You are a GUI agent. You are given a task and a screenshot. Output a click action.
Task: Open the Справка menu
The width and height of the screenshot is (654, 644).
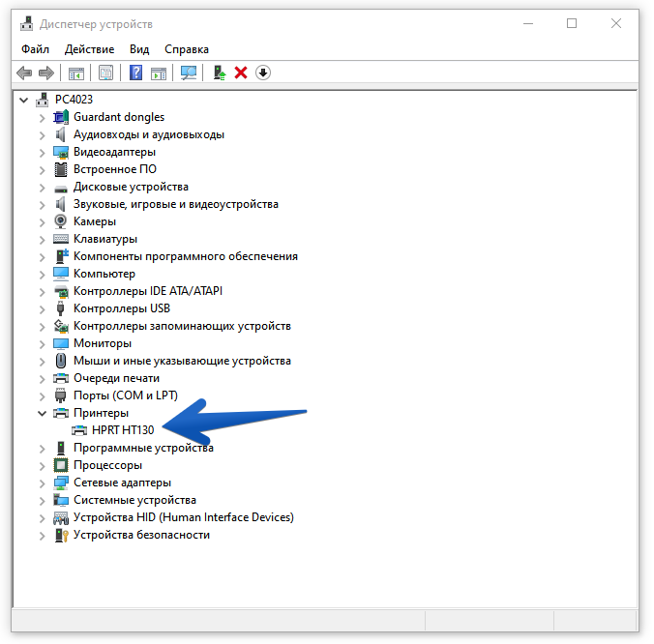[x=186, y=48]
